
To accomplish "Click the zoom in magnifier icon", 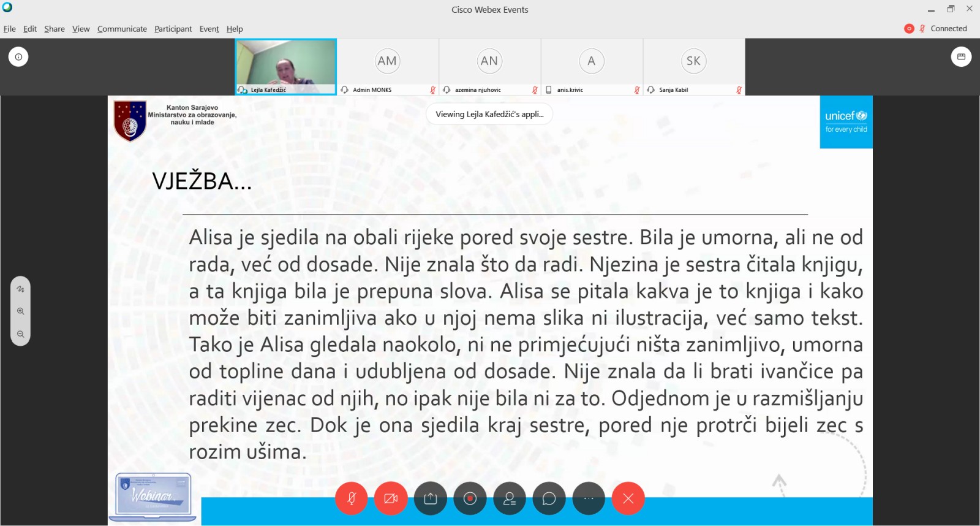I will pos(20,311).
